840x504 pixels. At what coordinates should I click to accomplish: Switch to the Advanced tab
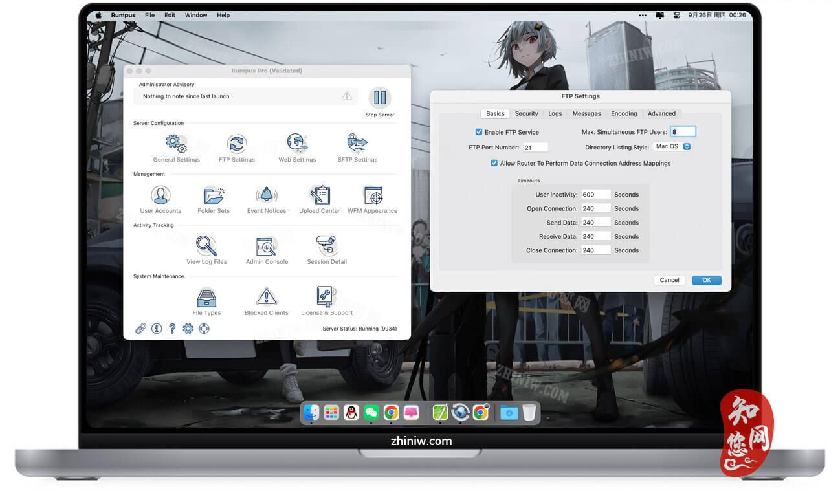point(661,113)
